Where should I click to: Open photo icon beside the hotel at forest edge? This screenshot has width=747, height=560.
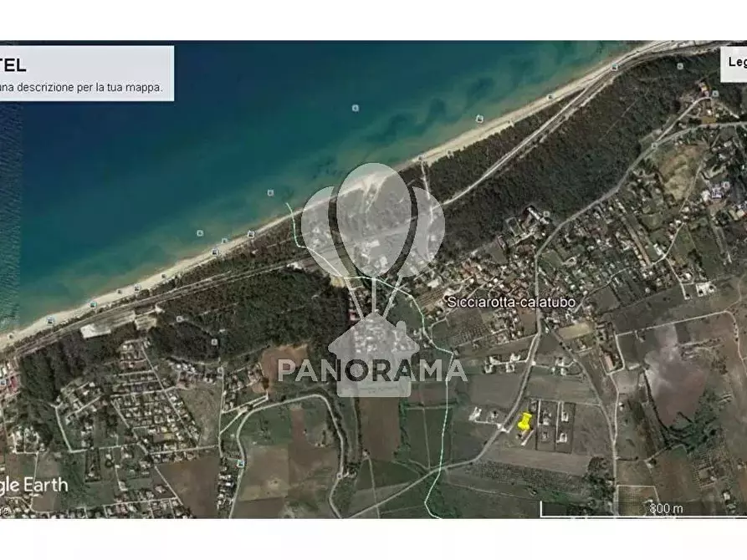click(x=546, y=214)
